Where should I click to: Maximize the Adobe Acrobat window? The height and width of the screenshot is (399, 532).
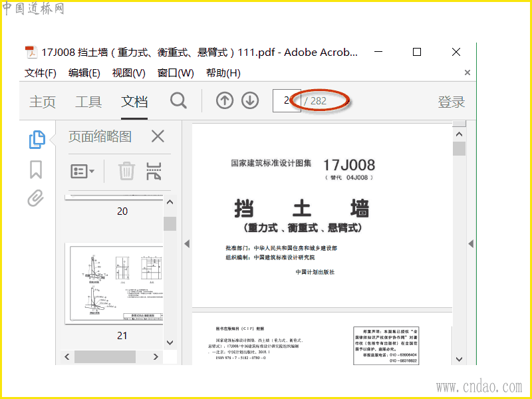click(x=417, y=52)
